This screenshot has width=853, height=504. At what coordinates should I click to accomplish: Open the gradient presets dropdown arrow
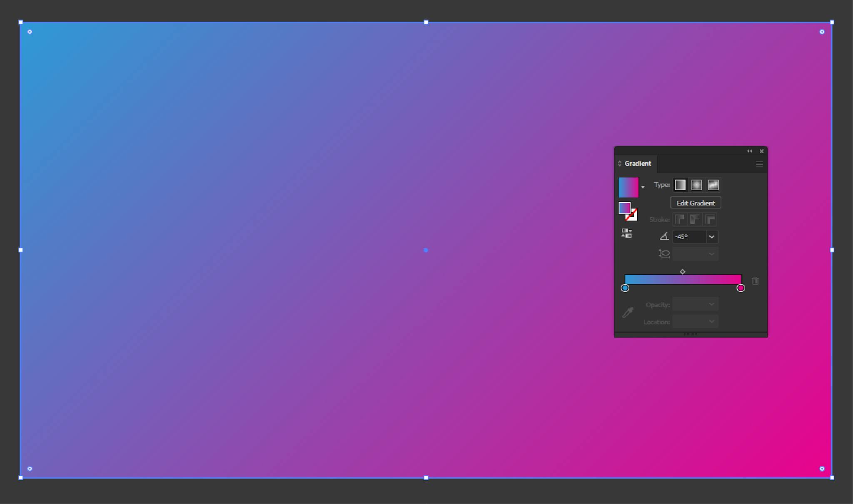pyautogui.click(x=643, y=187)
